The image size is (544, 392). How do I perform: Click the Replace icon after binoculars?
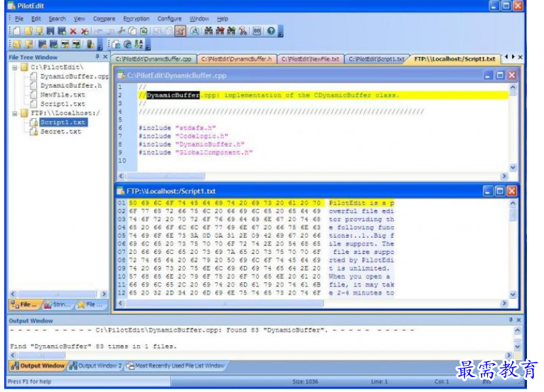(x=243, y=31)
